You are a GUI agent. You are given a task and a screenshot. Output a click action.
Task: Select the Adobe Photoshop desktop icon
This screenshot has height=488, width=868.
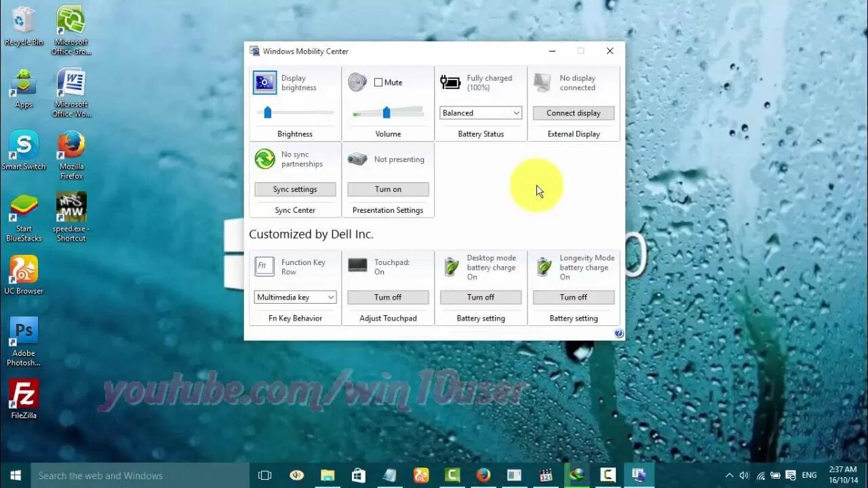[x=24, y=342]
